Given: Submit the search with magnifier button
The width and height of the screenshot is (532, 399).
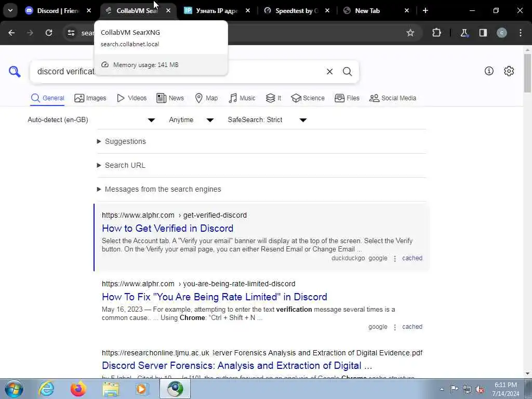Looking at the screenshot, I should tap(347, 72).
